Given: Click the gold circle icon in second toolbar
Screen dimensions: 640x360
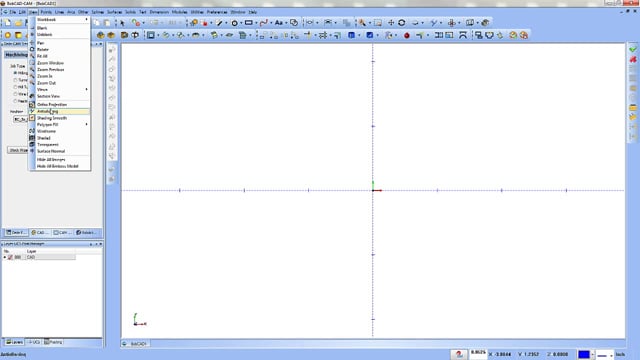Looking at the screenshot, I should coord(8,36).
